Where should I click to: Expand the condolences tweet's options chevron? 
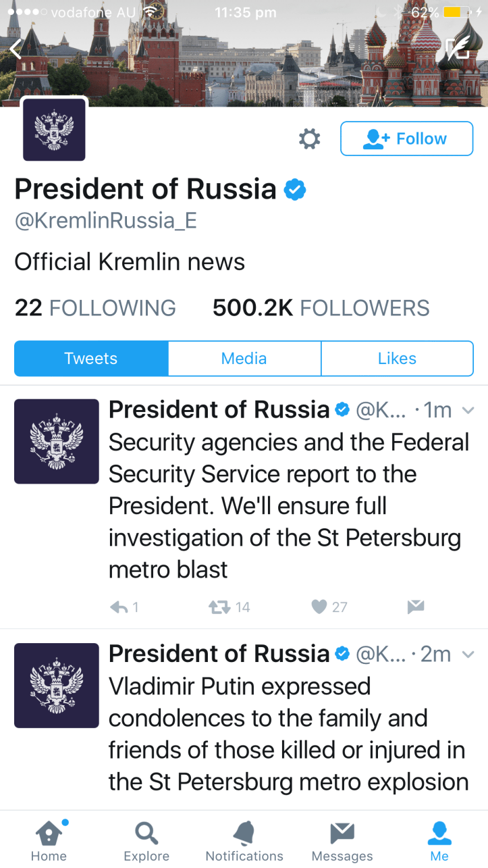tap(467, 654)
